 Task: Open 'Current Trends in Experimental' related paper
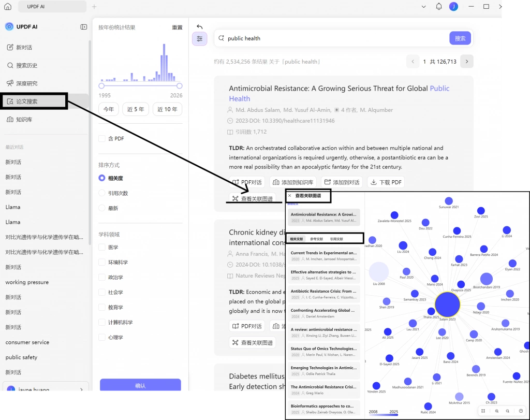[324, 256]
